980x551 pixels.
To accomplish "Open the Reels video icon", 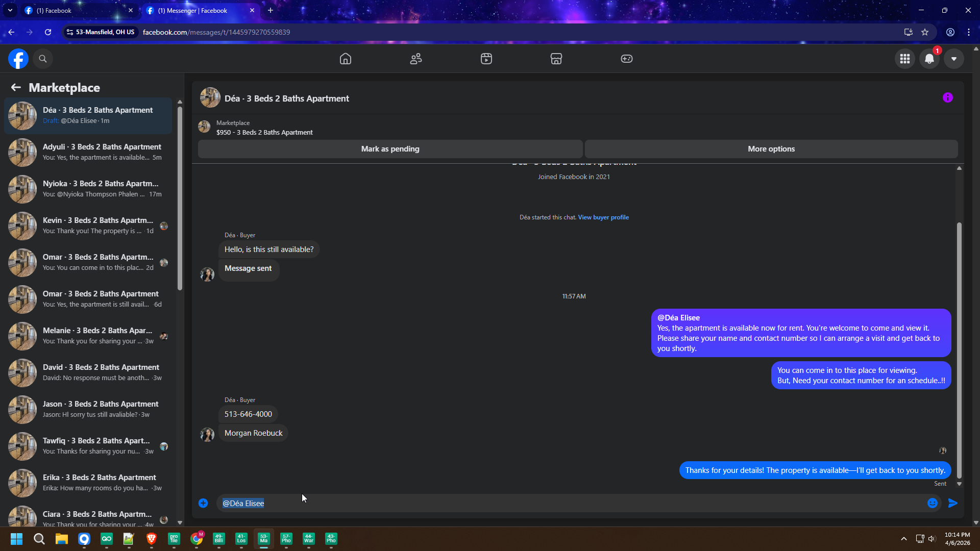I will tap(486, 59).
